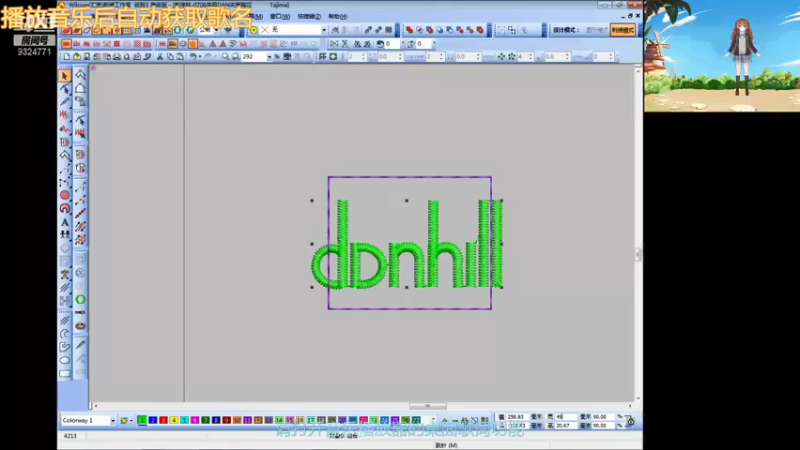
Task: Open the 快捷键(Z) menu
Action: 309,16
